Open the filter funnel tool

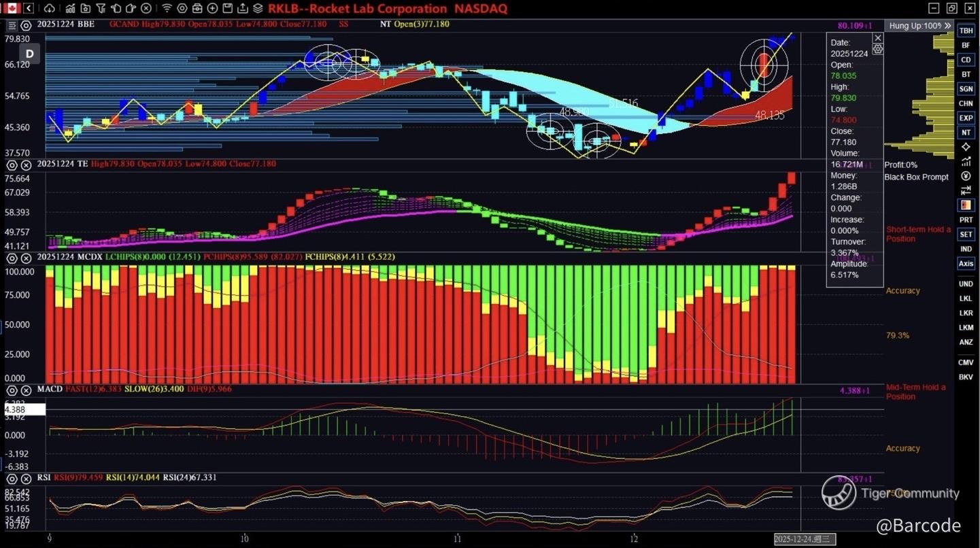(x=101, y=8)
